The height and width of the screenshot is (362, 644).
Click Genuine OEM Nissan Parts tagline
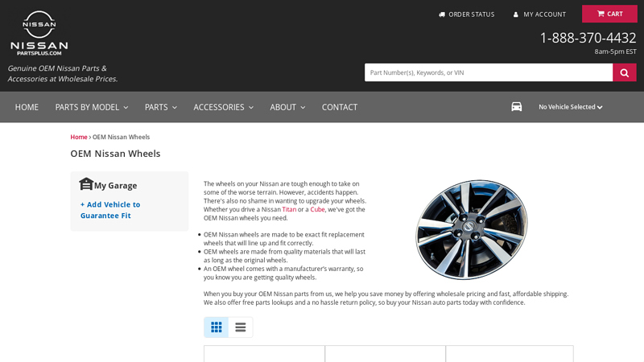coord(63,73)
